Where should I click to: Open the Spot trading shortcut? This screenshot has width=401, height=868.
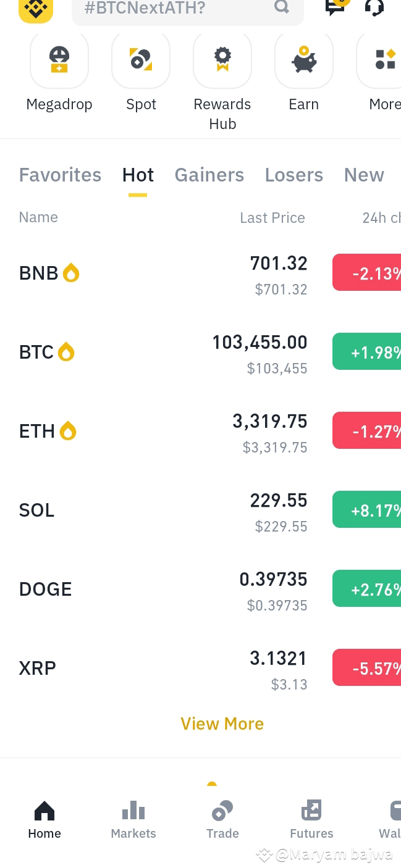coord(140,59)
